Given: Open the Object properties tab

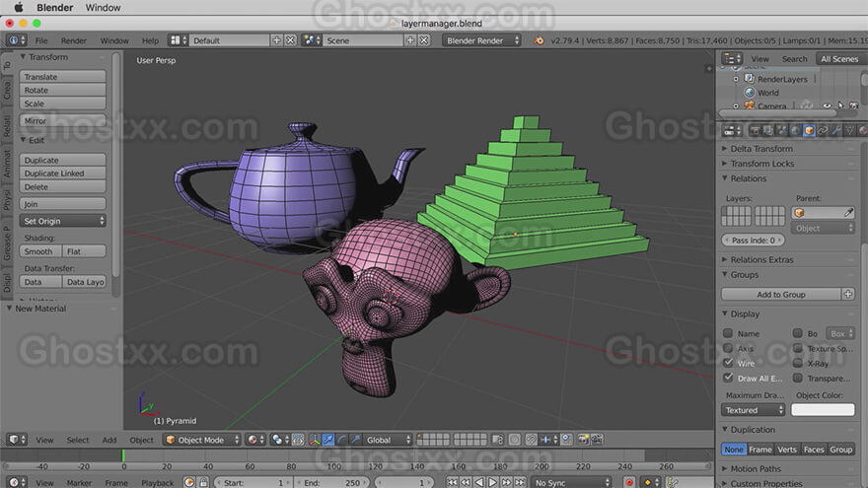Looking at the screenshot, I should 809,130.
